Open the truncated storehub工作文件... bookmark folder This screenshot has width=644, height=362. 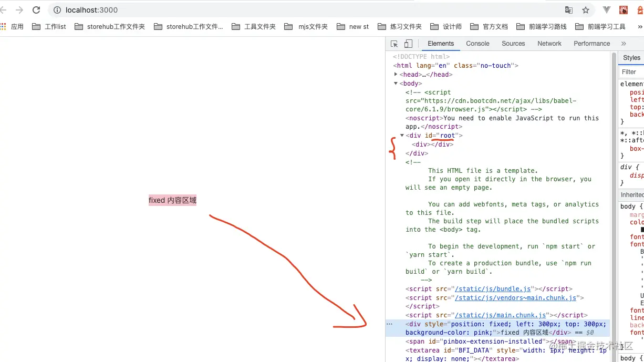tap(189, 26)
